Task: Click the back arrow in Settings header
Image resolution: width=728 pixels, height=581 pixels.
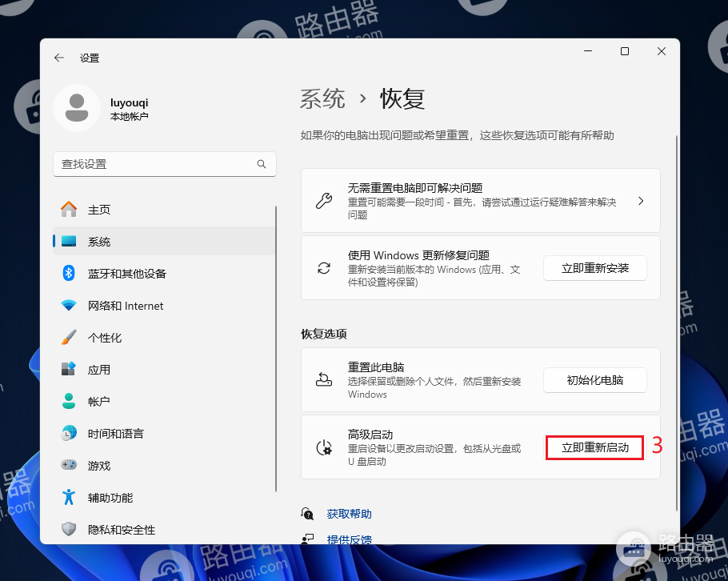Action: coord(59,58)
